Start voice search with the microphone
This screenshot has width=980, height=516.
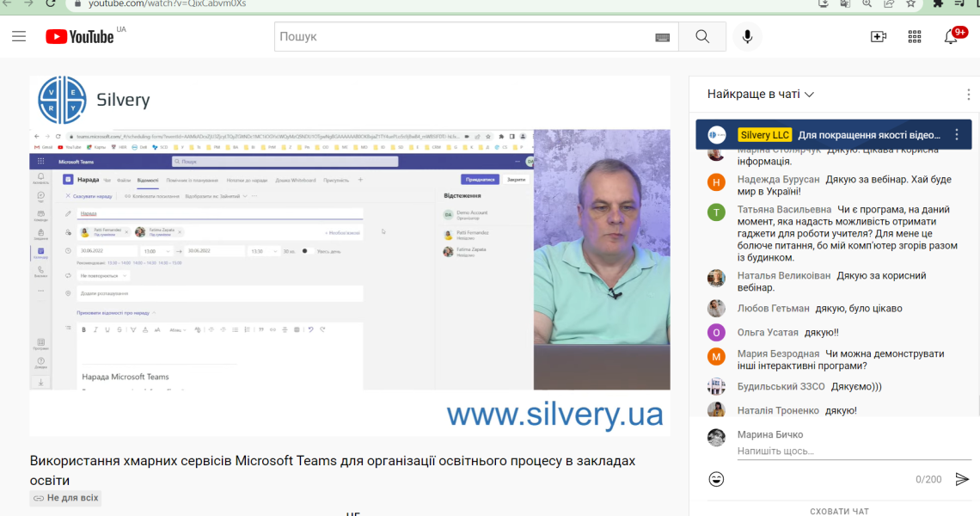747,37
